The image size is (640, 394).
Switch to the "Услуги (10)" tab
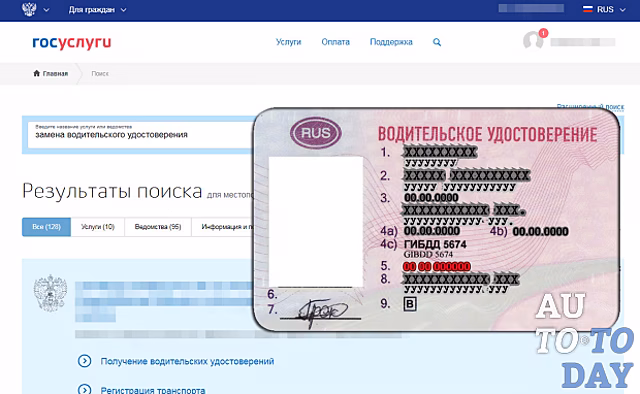click(98, 227)
